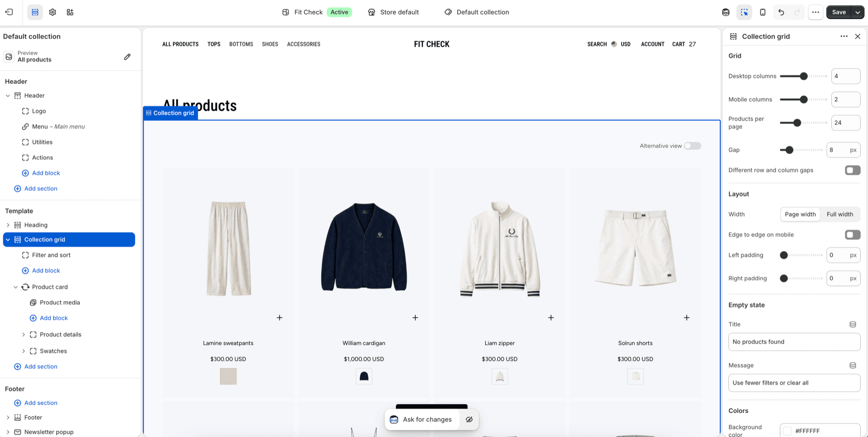Open the Default collection template selector
The width and height of the screenshot is (868, 437).
[x=476, y=12]
